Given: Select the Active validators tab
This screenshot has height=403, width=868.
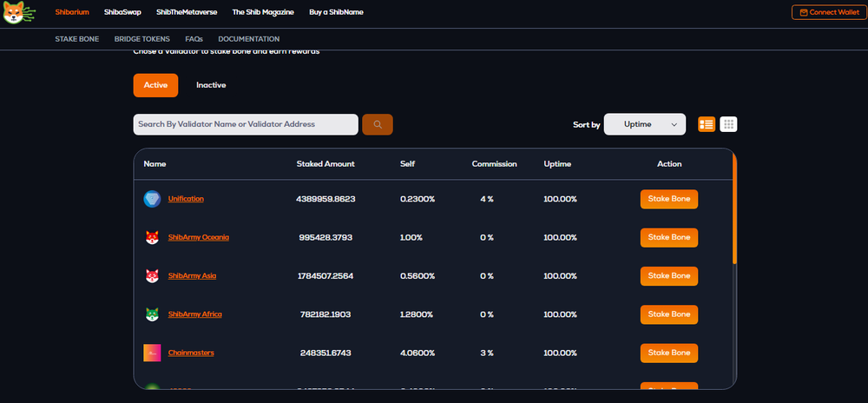Looking at the screenshot, I should pyautogui.click(x=155, y=85).
